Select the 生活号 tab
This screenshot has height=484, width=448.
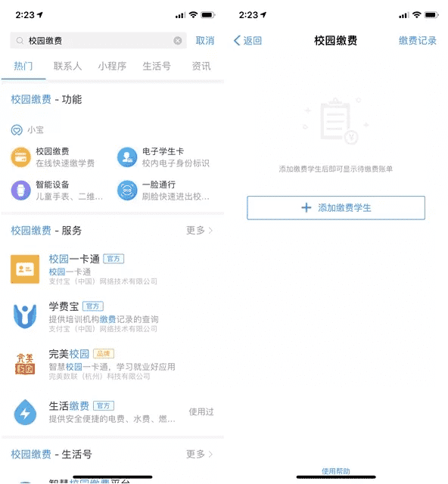point(157,66)
